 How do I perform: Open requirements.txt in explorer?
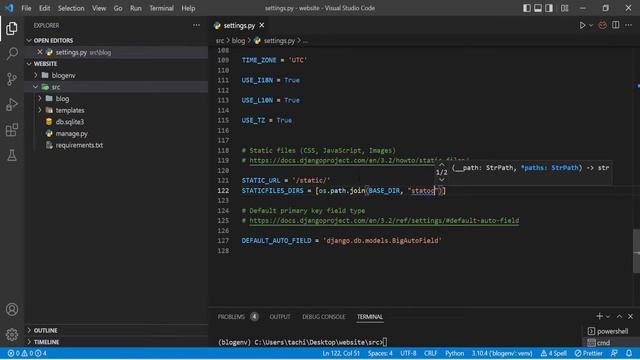(79, 145)
